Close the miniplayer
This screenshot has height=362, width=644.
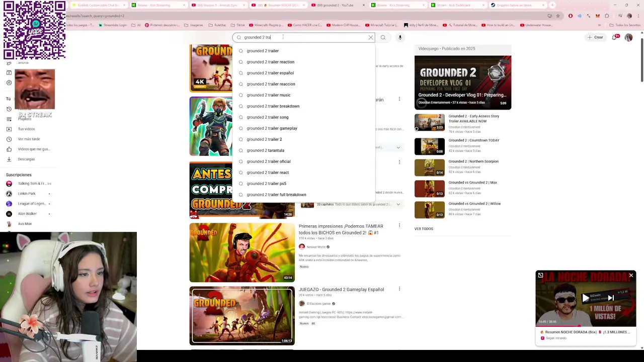(x=631, y=276)
